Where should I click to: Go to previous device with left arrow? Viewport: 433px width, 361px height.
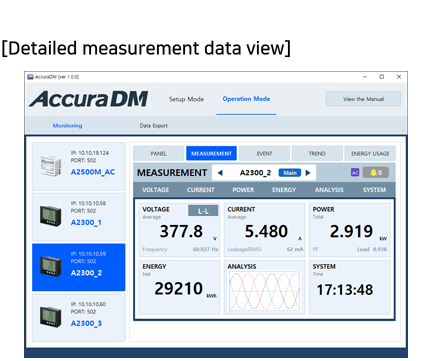click(x=220, y=173)
